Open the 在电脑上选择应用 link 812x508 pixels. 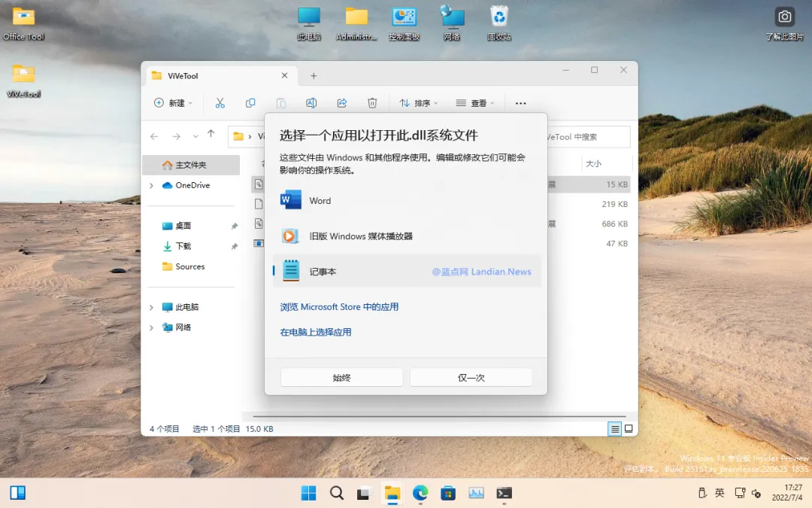point(315,332)
